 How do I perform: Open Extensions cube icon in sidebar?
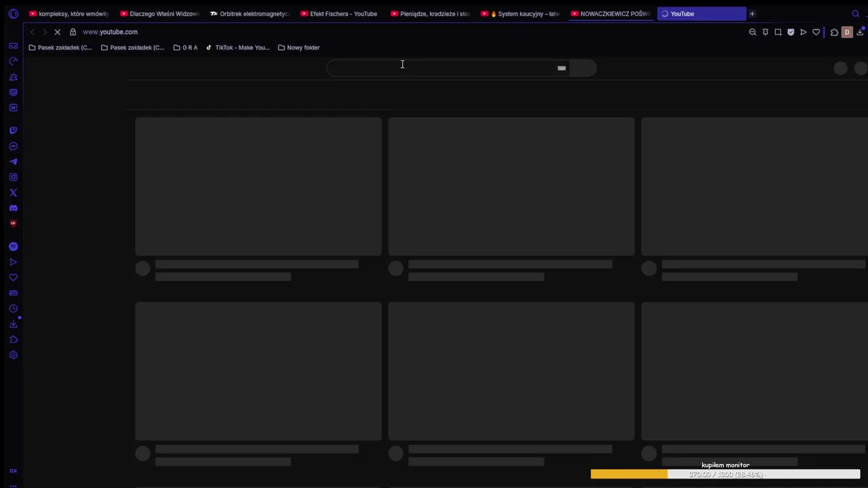coord(13,340)
